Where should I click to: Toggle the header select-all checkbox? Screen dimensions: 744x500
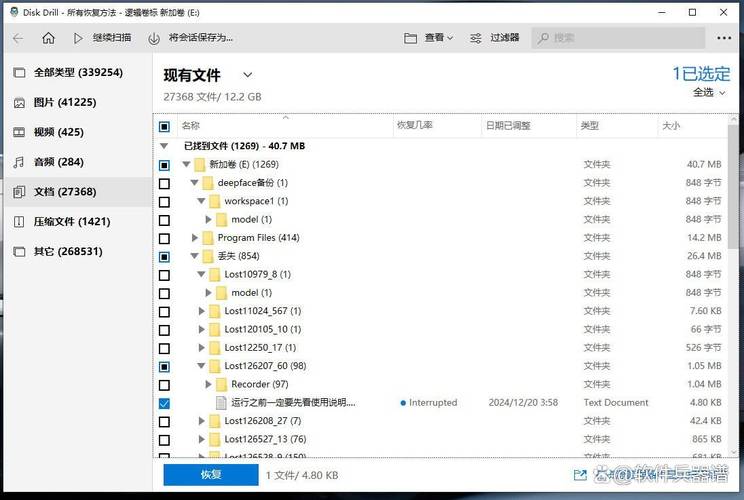click(x=164, y=127)
